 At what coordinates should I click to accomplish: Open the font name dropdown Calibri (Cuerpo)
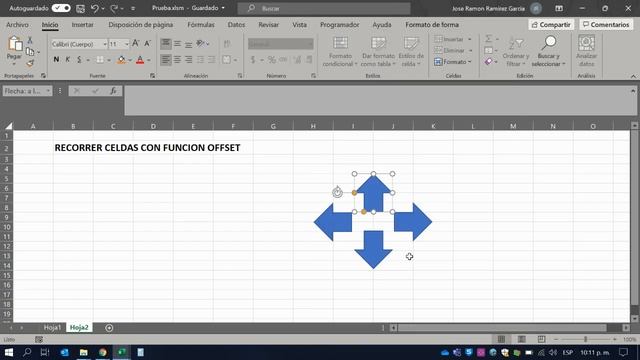point(104,44)
